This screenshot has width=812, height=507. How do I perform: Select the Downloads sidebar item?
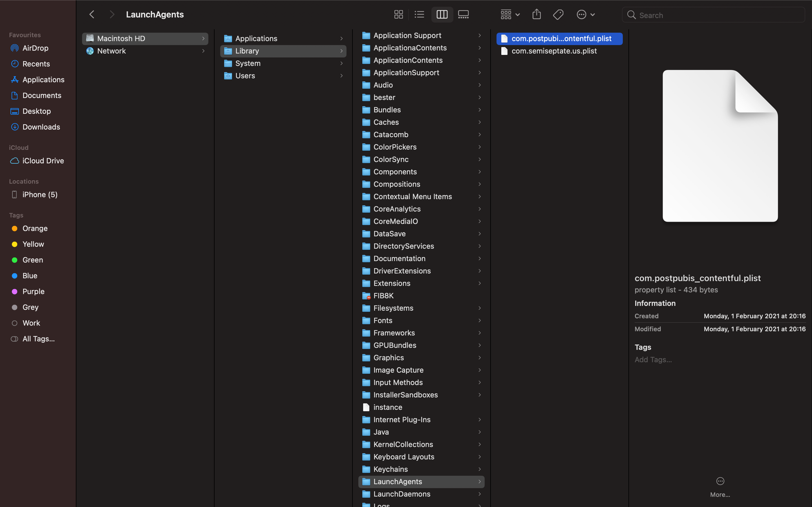[x=41, y=127]
